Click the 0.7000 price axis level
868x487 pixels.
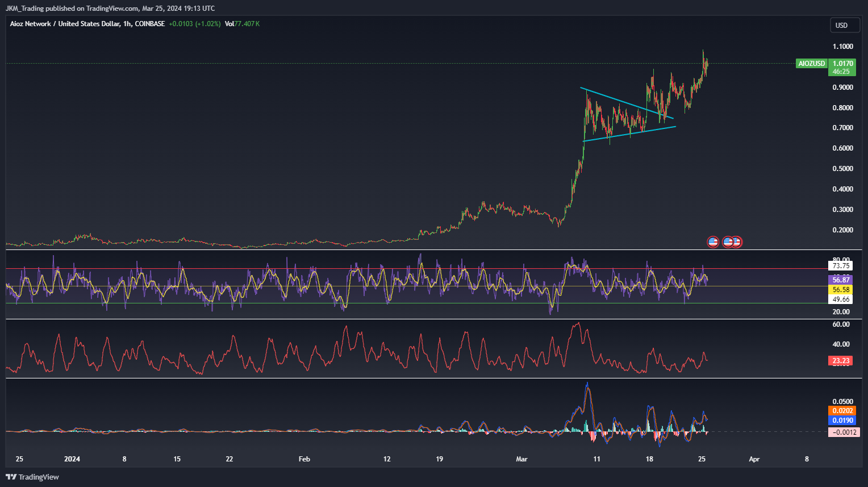tap(842, 128)
